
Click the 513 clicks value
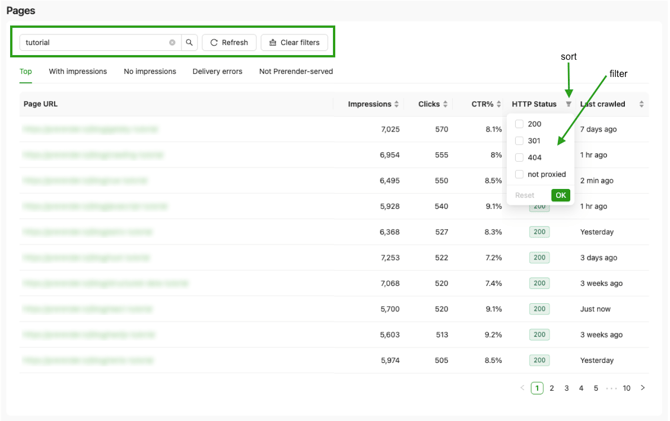[442, 335]
